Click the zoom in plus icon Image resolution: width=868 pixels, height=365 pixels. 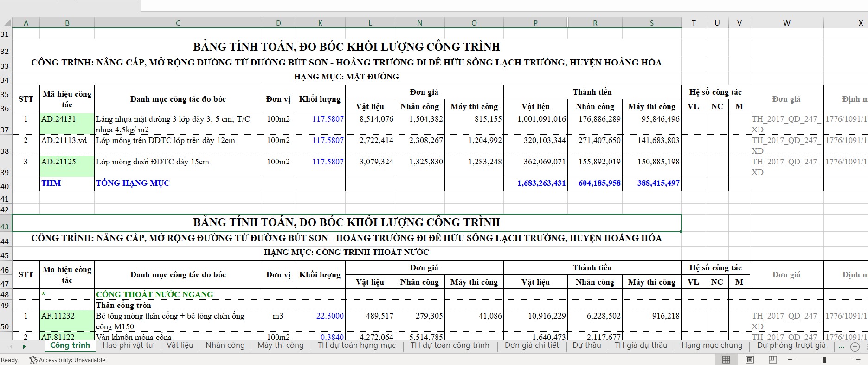click(858, 360)
